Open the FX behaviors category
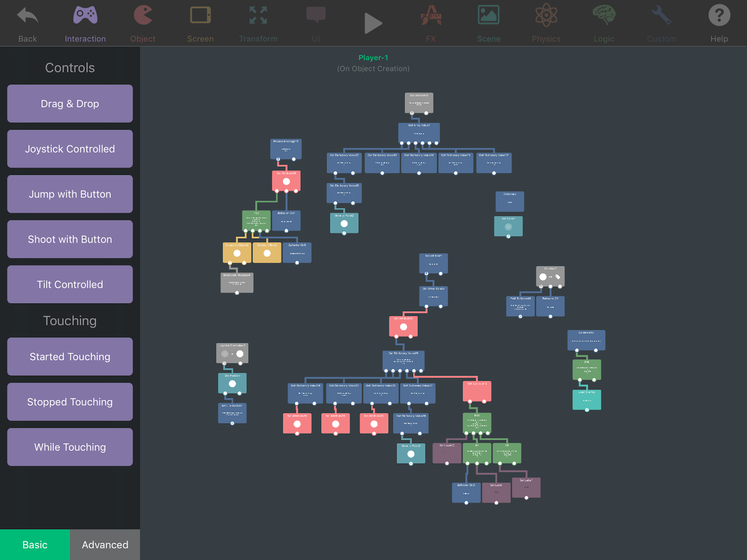747x560 pixels. pyautogui.click(x=431, y=23)
